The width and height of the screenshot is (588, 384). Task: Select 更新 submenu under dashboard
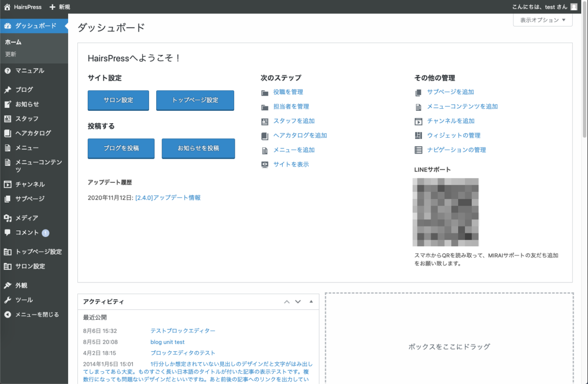point(11,54)
